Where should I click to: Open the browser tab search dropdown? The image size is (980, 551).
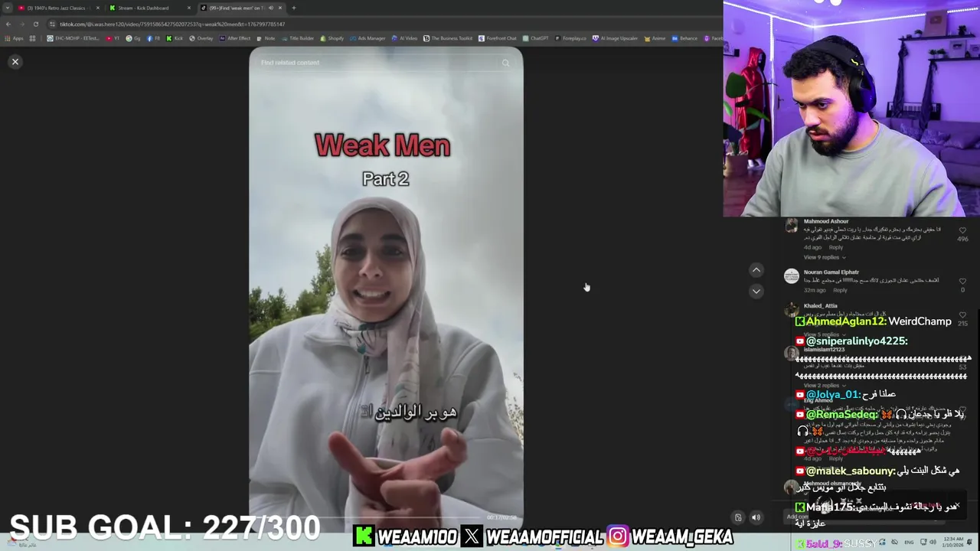coord(7,8)
